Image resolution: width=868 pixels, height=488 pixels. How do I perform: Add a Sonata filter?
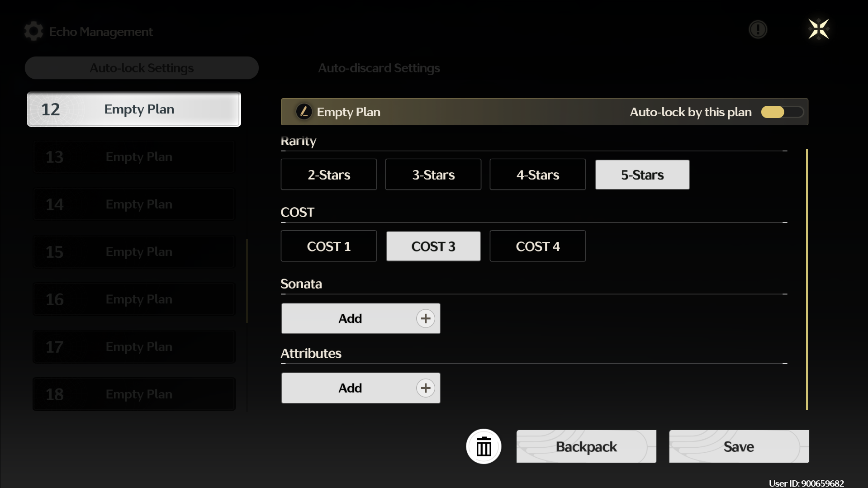(360, 318)
